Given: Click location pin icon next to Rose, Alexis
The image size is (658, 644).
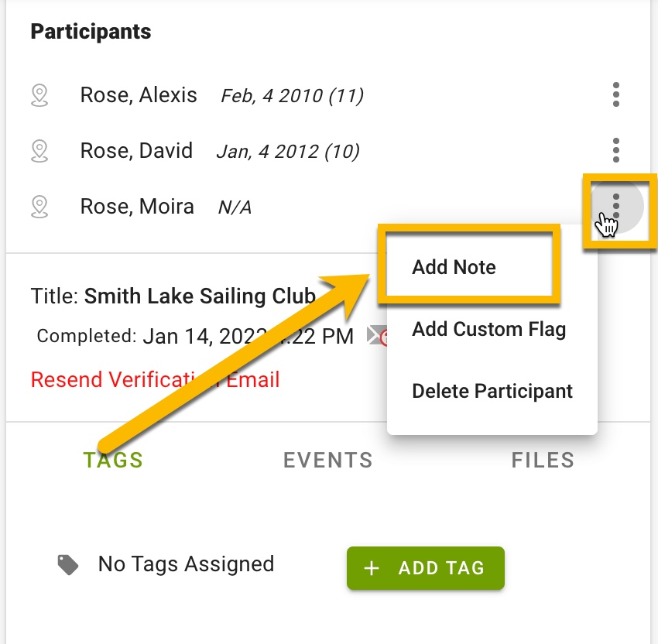Looking at the screenshot, I should click(x=39, y=95).
